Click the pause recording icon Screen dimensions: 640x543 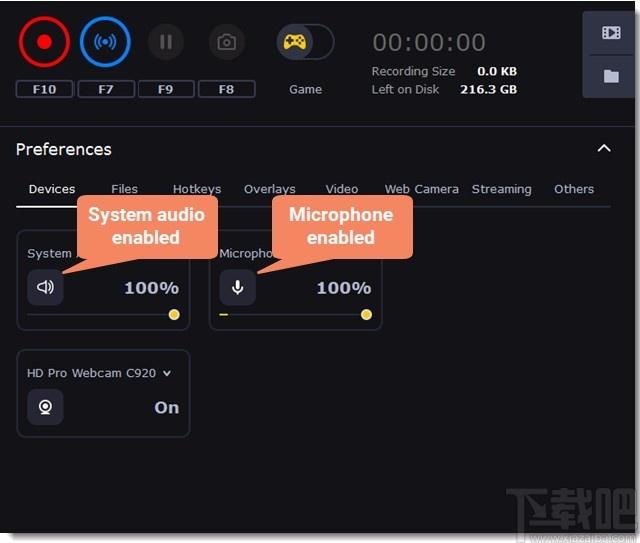pos(166,42)
